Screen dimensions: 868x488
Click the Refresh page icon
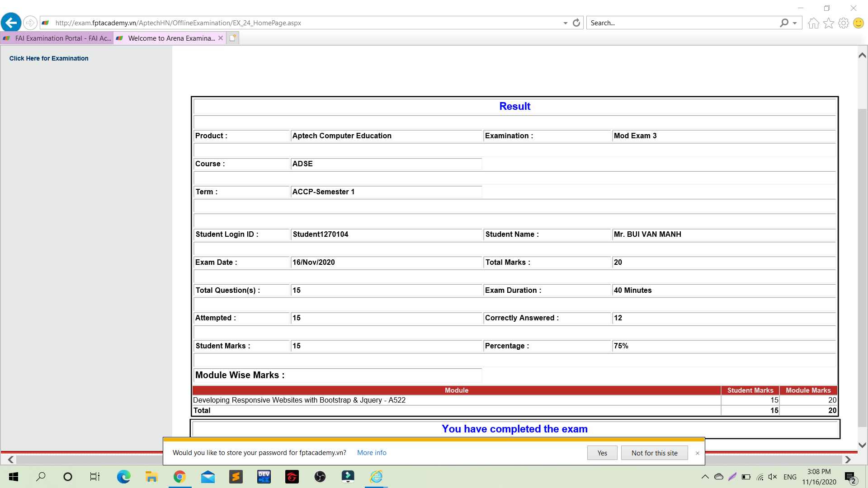point(576,23)
